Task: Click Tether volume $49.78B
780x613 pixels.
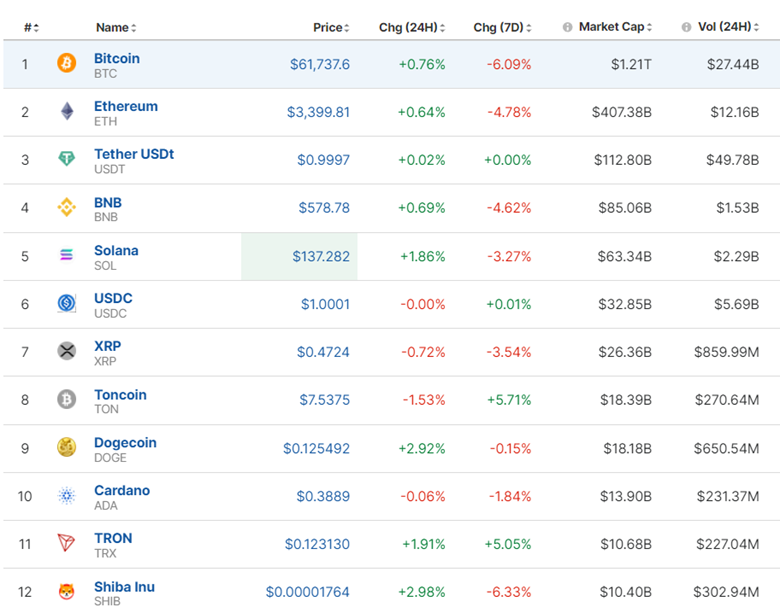Action: (733, 160)
